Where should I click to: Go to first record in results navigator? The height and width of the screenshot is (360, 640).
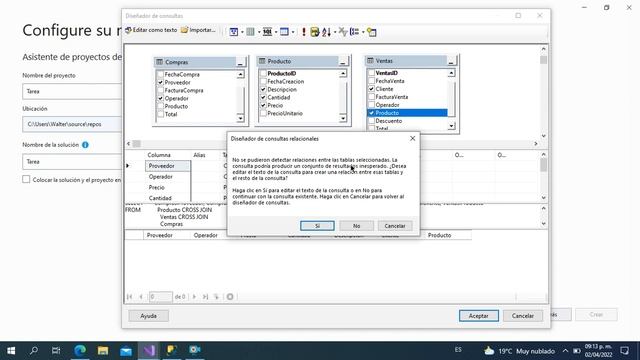tap(129, 297)
